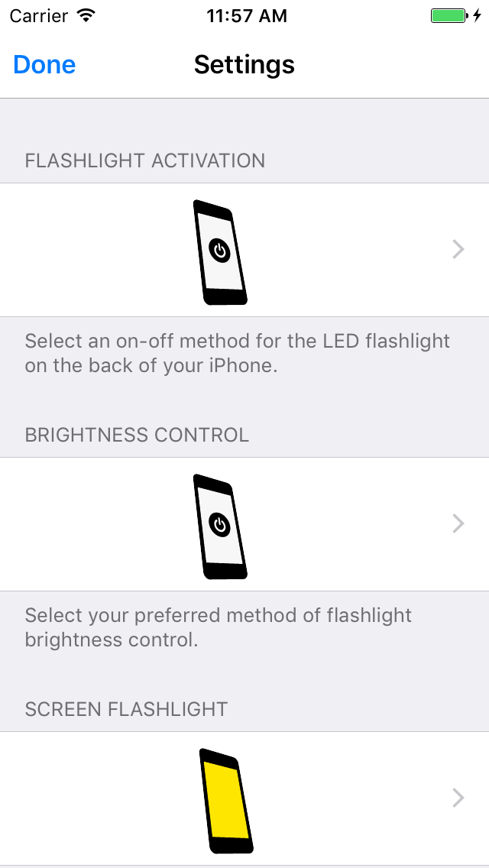The height and width of the screenshot is (868, 489).
Task: Tap the Carrier label in status bar
Action: coord(40,15)
